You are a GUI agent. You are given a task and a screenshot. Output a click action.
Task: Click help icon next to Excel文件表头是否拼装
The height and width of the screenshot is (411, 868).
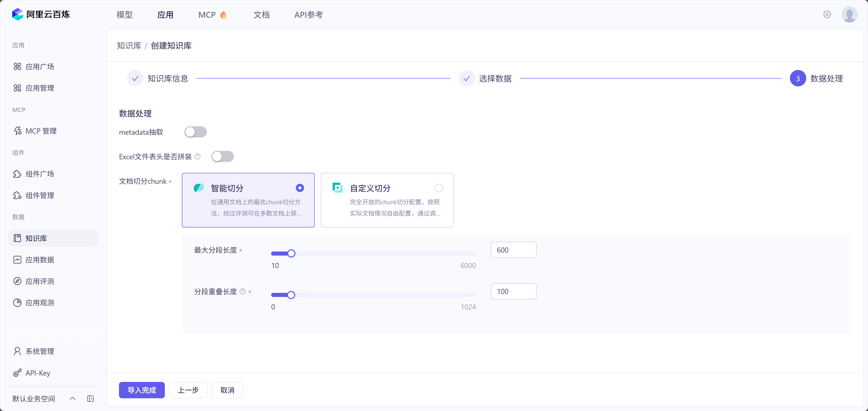click(198, 157)
